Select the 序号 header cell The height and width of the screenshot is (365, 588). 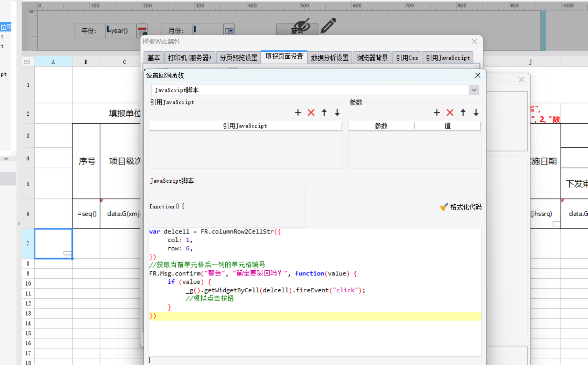[86, 161]
